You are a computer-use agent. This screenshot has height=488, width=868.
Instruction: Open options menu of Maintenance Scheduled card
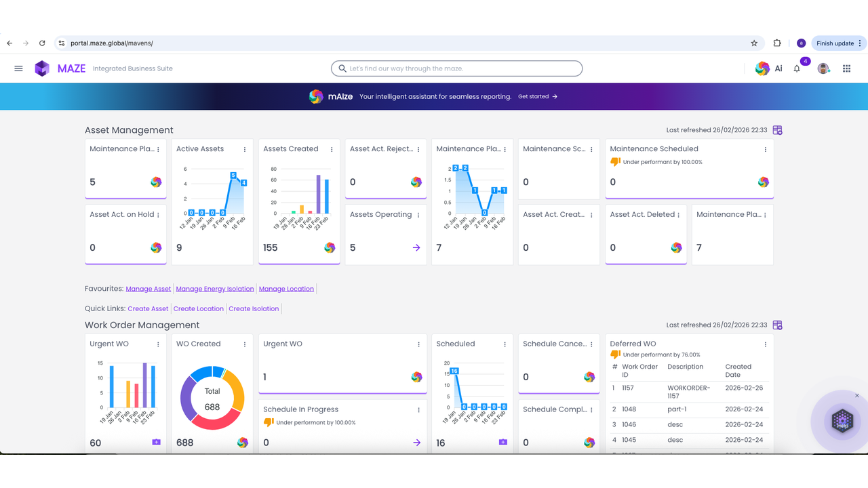click(766, 149)
